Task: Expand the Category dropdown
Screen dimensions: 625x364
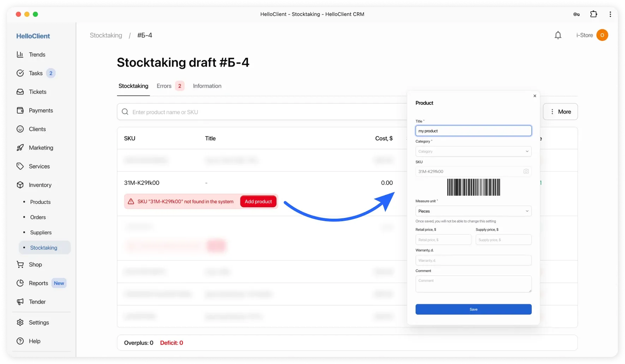Action: click(x=473, y=151)
